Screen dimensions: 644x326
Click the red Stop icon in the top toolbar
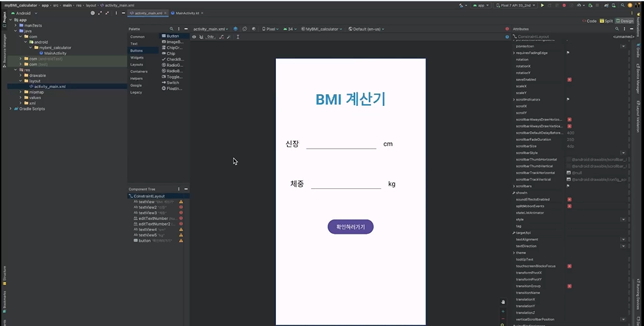click(564, 5)
